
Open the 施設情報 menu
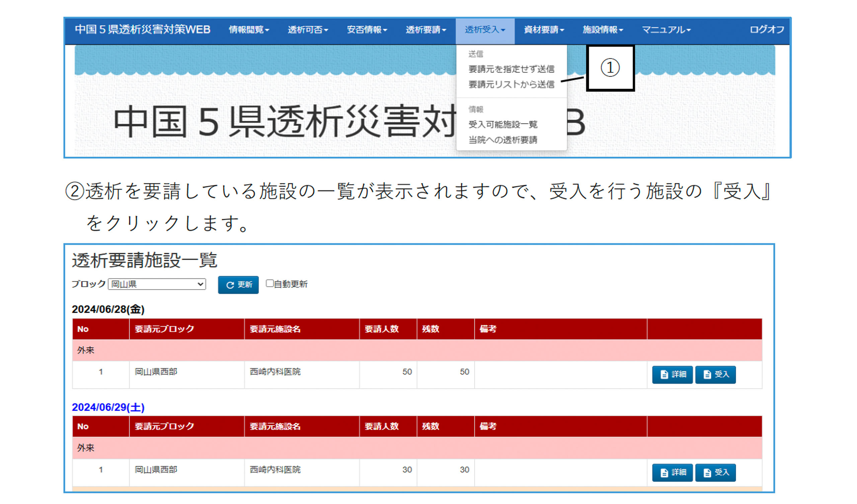[602, 30]
